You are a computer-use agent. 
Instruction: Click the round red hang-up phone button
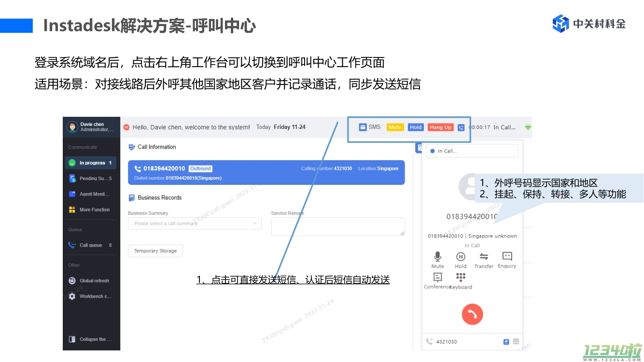click(x=472, y=314)
